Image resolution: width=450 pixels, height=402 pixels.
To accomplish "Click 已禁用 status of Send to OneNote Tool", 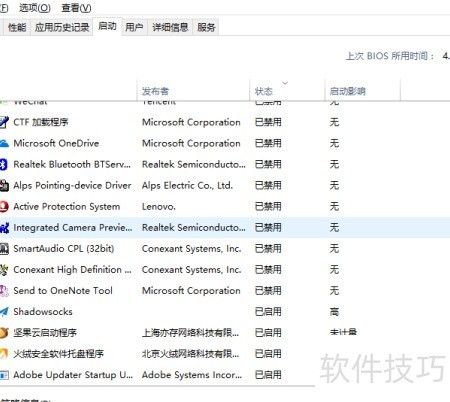I will 268,291.
